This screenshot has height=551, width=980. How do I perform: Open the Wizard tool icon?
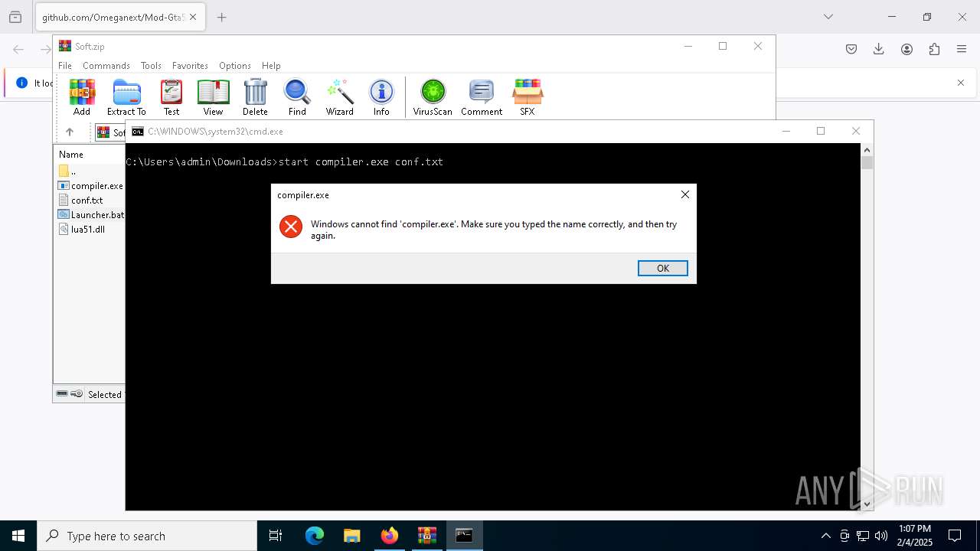339,97
